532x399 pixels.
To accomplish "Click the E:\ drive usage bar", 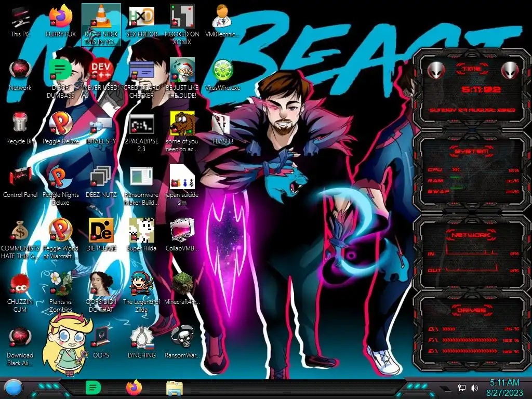I will coord(470,351).
